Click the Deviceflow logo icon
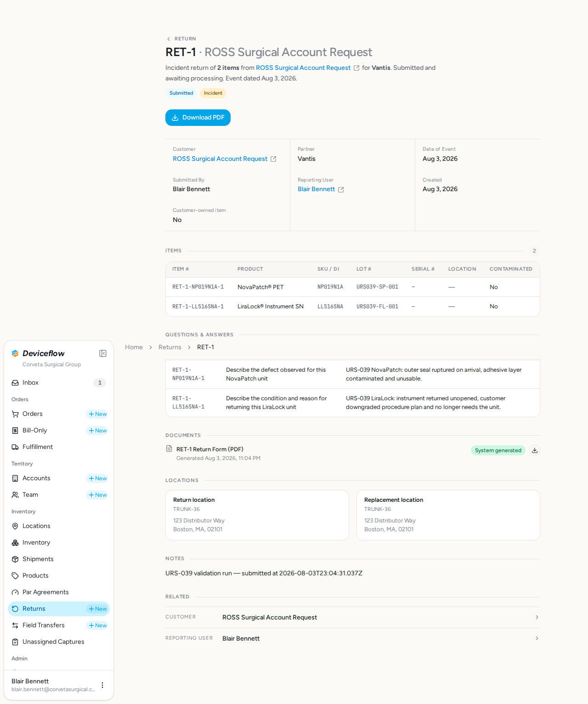Image resolution: width=588 pixels, height=704 pixels. pyautogui.click(x=15, y=353)
